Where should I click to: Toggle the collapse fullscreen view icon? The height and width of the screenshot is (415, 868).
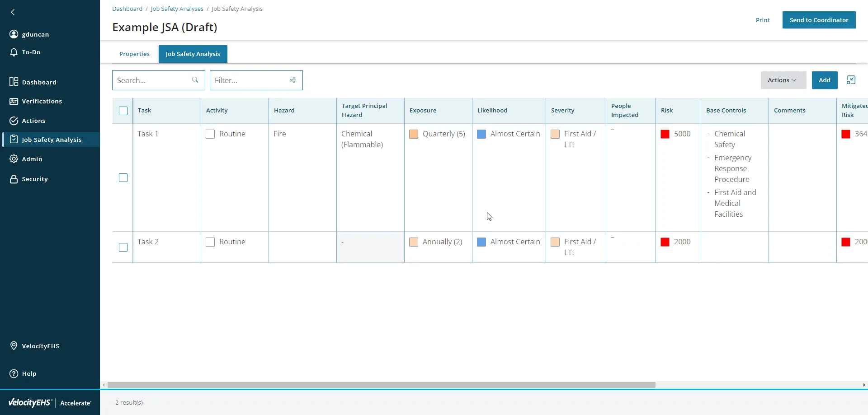(x=851, y=80)
